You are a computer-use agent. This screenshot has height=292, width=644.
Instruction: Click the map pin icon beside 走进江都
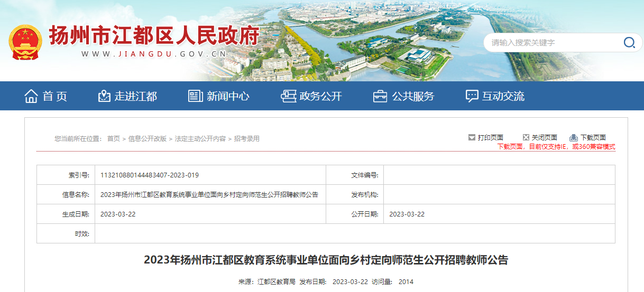tap(104, 96)
